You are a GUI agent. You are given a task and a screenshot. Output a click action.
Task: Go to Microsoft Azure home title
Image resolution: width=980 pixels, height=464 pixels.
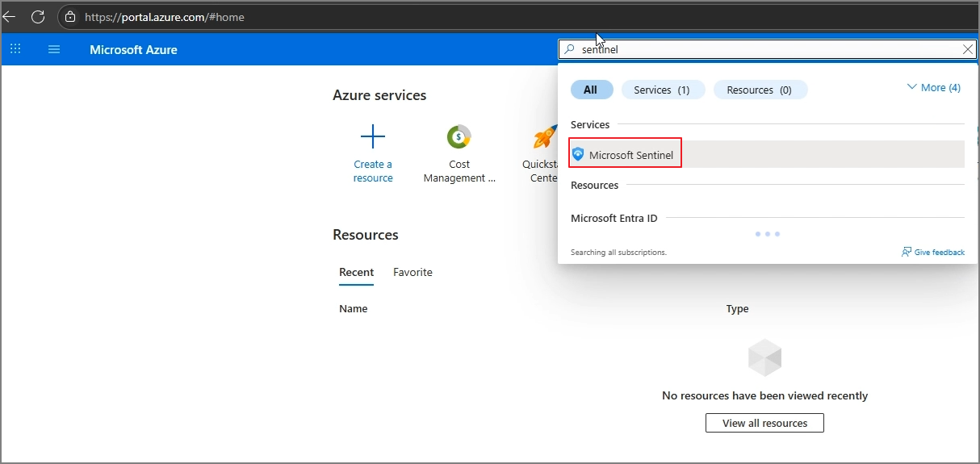[x=133, y=50]
